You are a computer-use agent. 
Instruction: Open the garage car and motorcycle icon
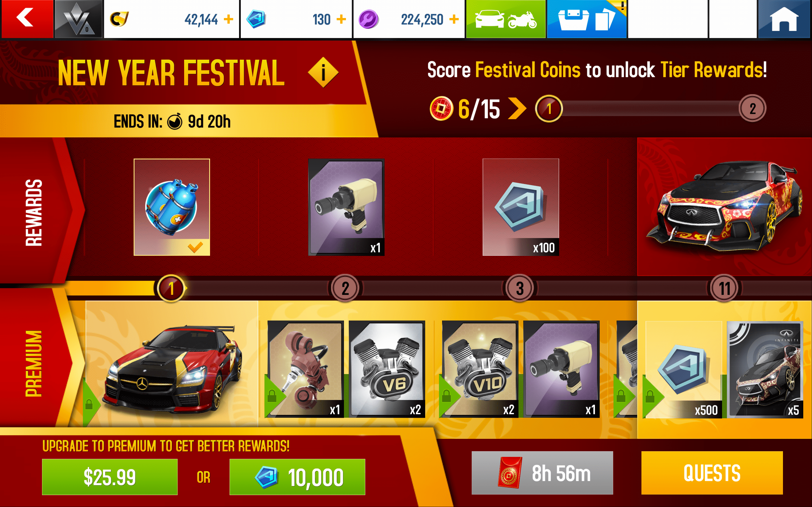[506, 19]
